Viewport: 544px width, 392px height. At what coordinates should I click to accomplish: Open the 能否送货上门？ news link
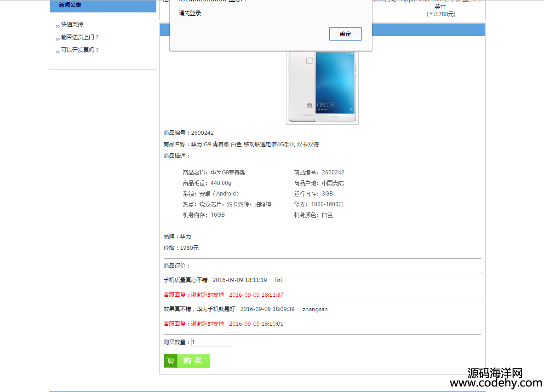point(80,37)
